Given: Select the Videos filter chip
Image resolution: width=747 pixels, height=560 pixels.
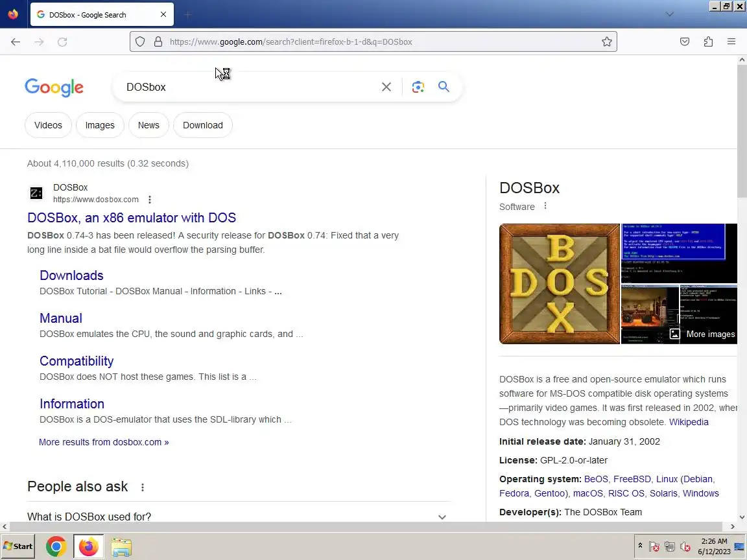Looking at the screenshot, I should (48, 125).
